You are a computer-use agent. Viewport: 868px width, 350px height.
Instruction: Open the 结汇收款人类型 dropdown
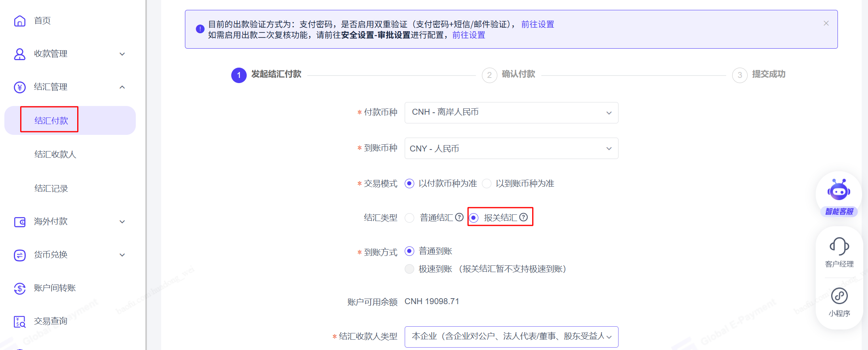tap(511, 337)
